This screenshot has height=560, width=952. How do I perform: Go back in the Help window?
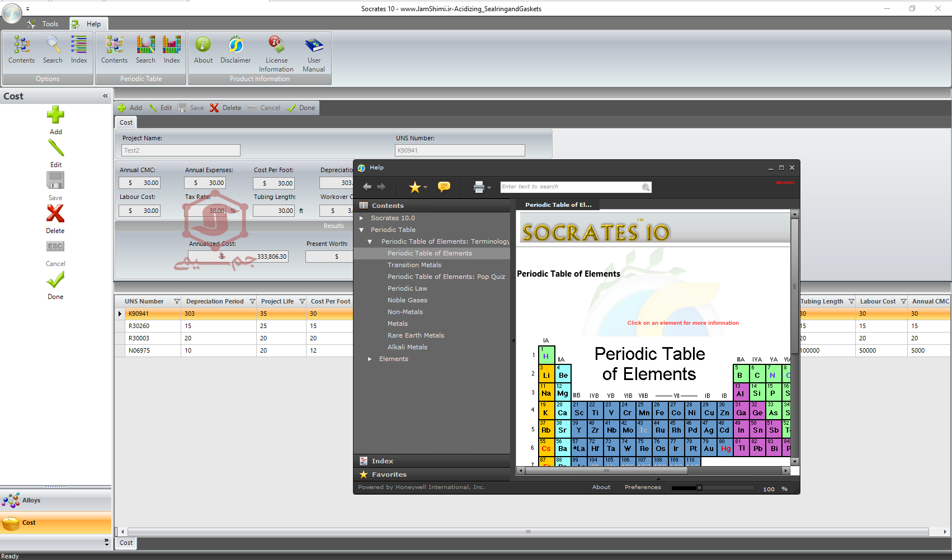(x=367, y=187)
